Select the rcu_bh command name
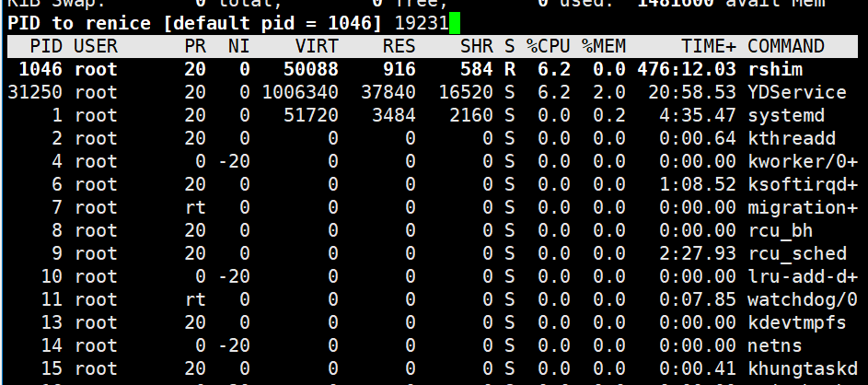Image resolution: width=868 pixels, height=385 pixels. (x=781, y=230)
